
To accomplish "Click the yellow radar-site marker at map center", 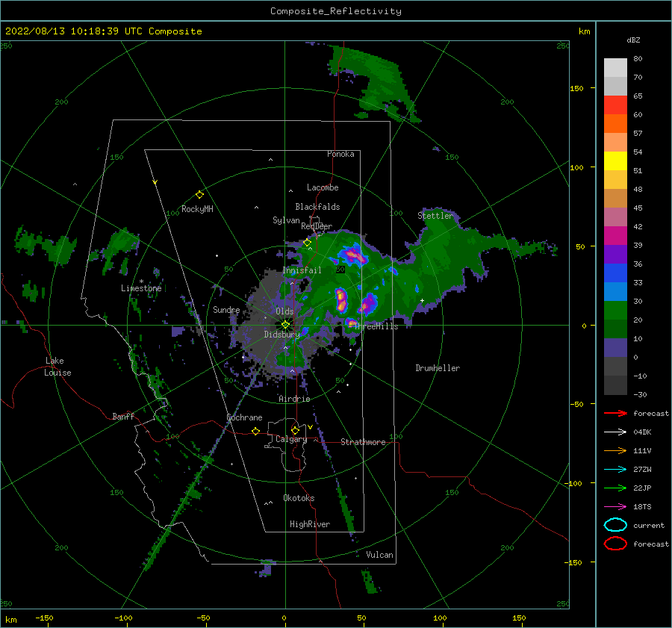I will point(285,325).
